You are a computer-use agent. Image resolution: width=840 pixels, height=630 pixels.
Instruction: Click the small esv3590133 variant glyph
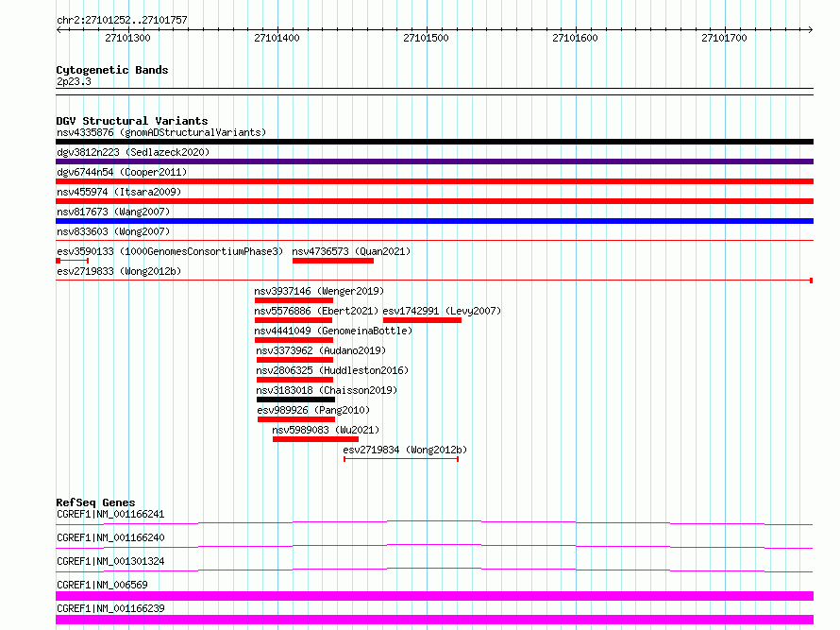73,261
